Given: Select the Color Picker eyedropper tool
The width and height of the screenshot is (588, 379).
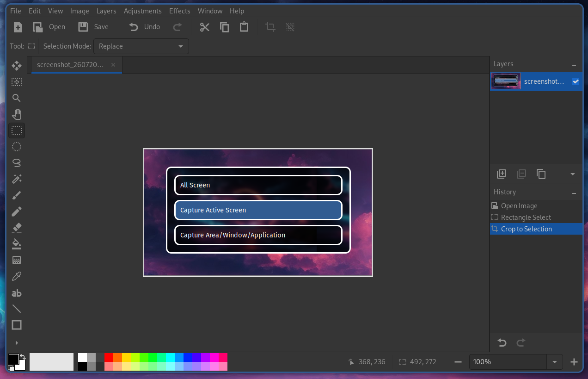Looking at the screenshot, I should click(17, 276).
